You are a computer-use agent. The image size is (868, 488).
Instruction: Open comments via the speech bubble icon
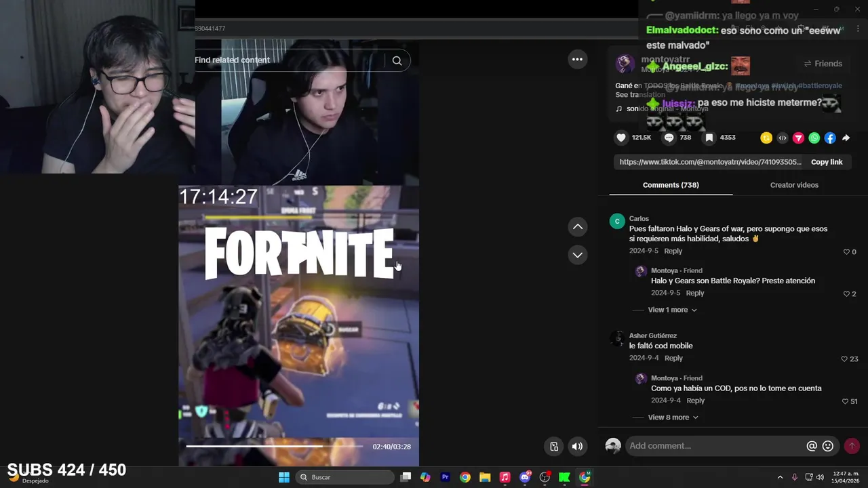669,138
